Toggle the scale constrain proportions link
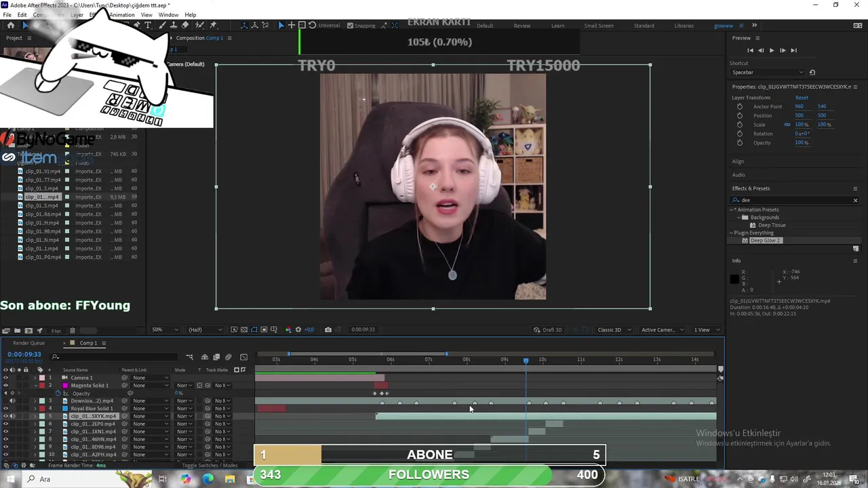The height and width of the screenshot is (488, 868). 787,125
